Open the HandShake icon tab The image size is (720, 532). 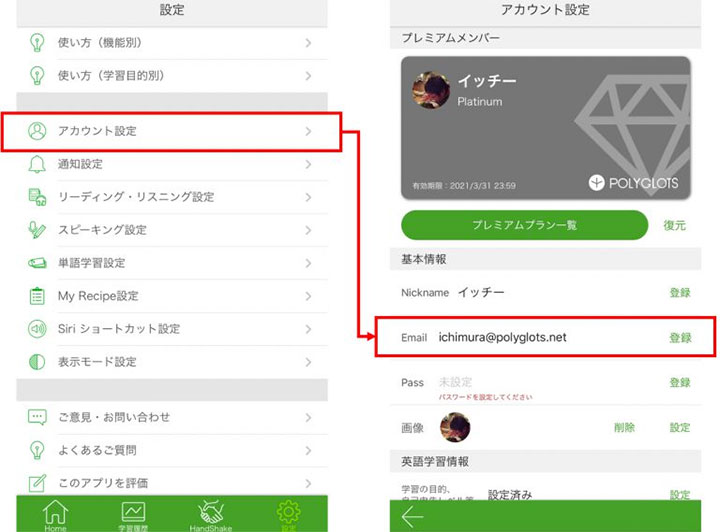point(211,515)
